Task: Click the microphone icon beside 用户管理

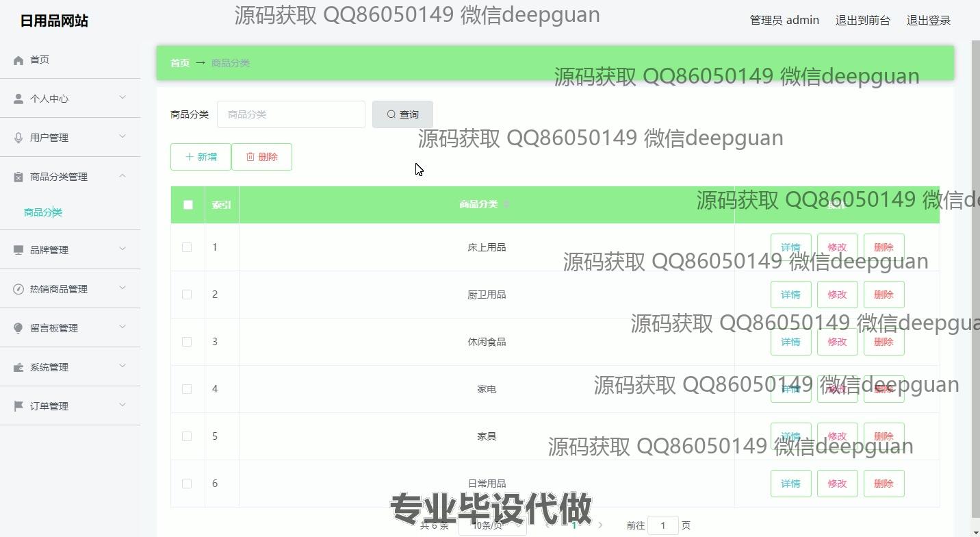Action: [18, 138]
